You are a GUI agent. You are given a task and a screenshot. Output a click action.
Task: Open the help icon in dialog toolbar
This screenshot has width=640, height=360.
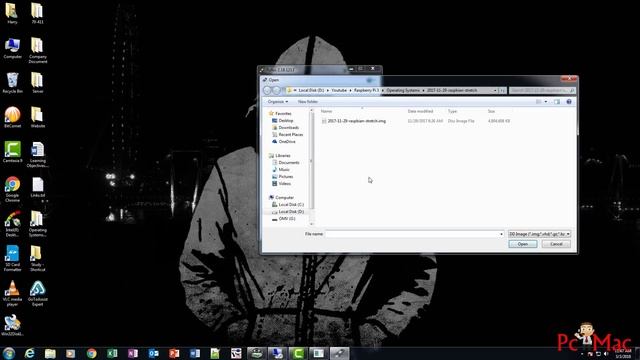coord(569,102)
